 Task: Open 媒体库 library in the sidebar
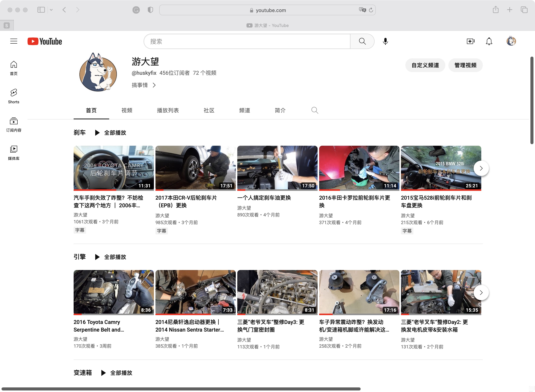point(14,153)
